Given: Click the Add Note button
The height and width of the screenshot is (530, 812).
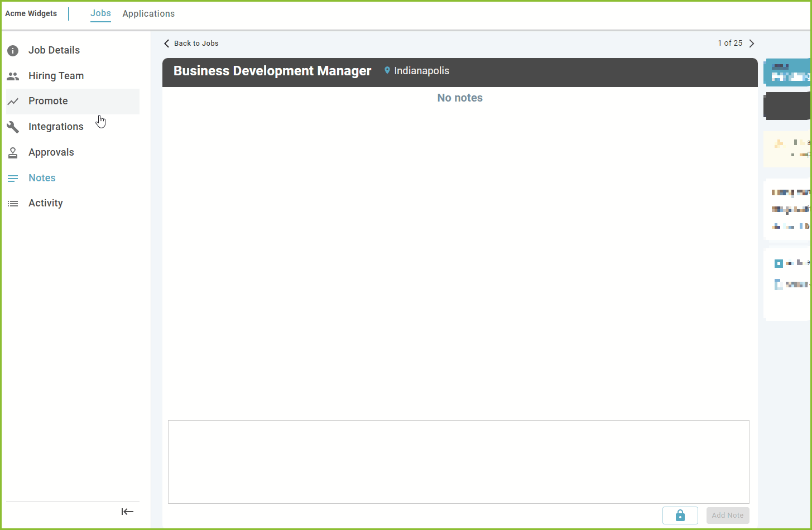Looking at the screenshot, I should (728, 515).
